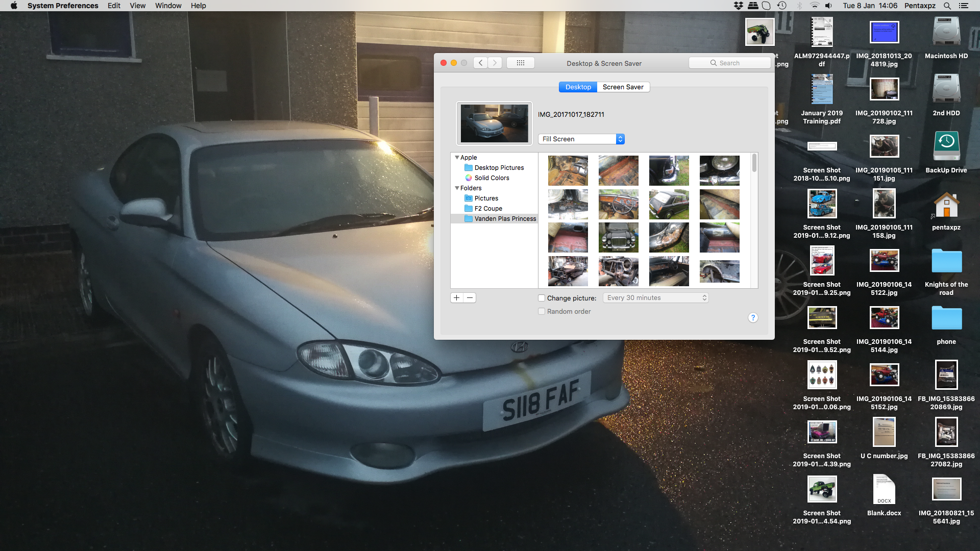Screen dimensions: 980x551
Task: Open Time Machine menu bar icon
Action: (782, 6)
